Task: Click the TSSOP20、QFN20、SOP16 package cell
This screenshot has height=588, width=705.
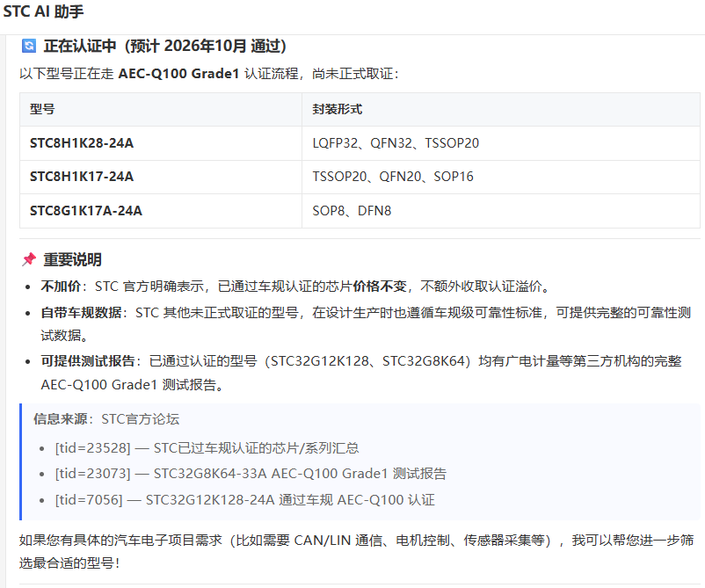Action: point(501,177)
